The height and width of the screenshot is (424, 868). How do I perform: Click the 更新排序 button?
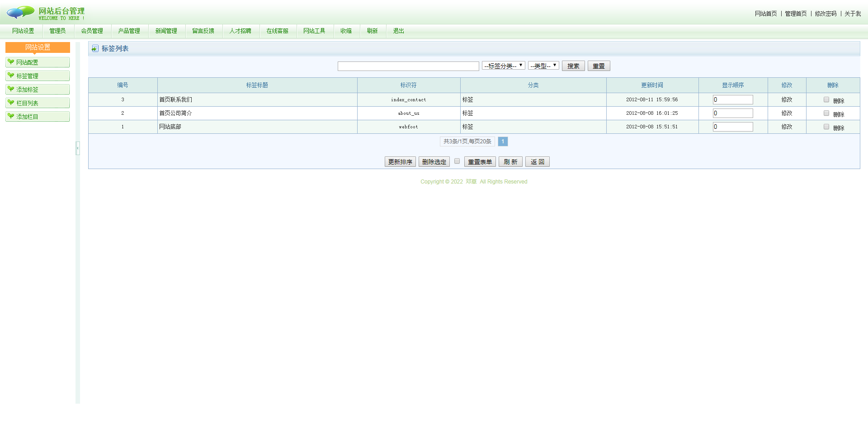coord(400,162)
